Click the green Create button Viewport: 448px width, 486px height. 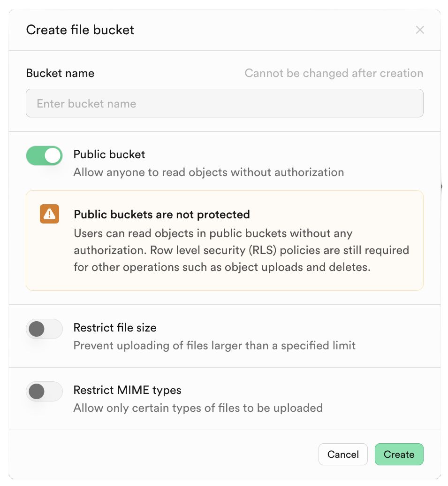pos(399,455)
